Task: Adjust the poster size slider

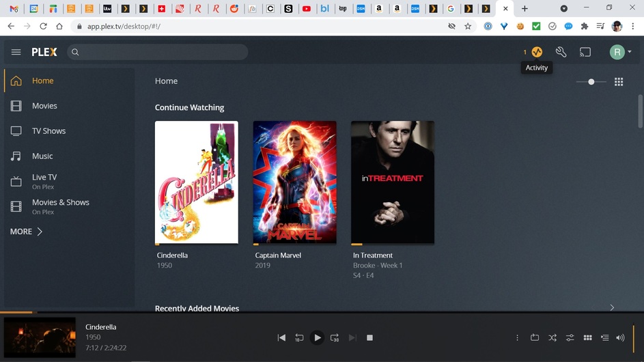Action: [591, 82]
